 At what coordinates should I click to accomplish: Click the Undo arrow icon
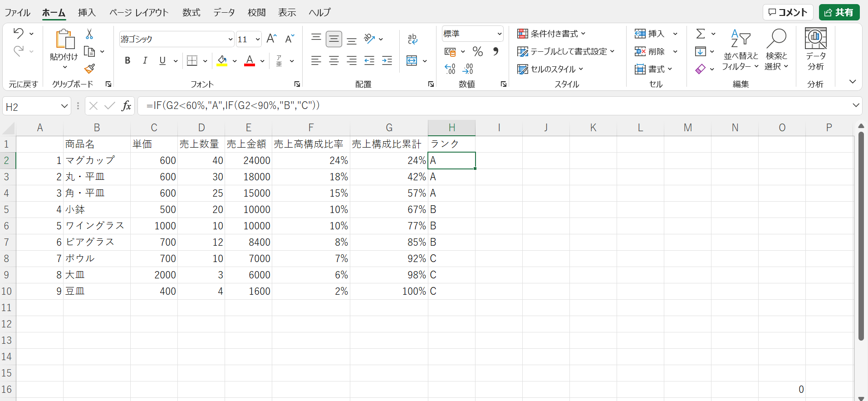tap(18, 34)
